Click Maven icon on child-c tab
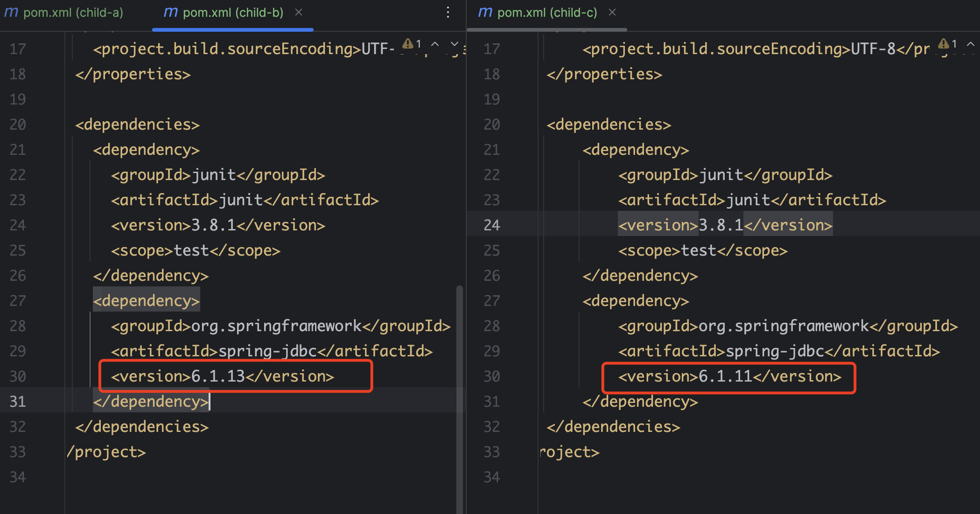Viewport: 980px width, 514px height. pos(485,13)
